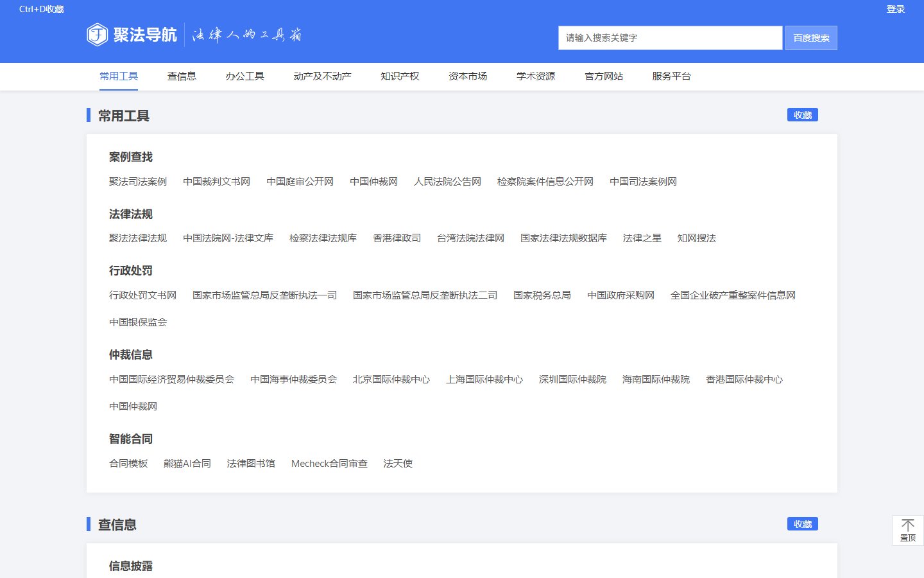Open 中国裁判文书网 link
The image size is (924, 578).
point(216,182)
